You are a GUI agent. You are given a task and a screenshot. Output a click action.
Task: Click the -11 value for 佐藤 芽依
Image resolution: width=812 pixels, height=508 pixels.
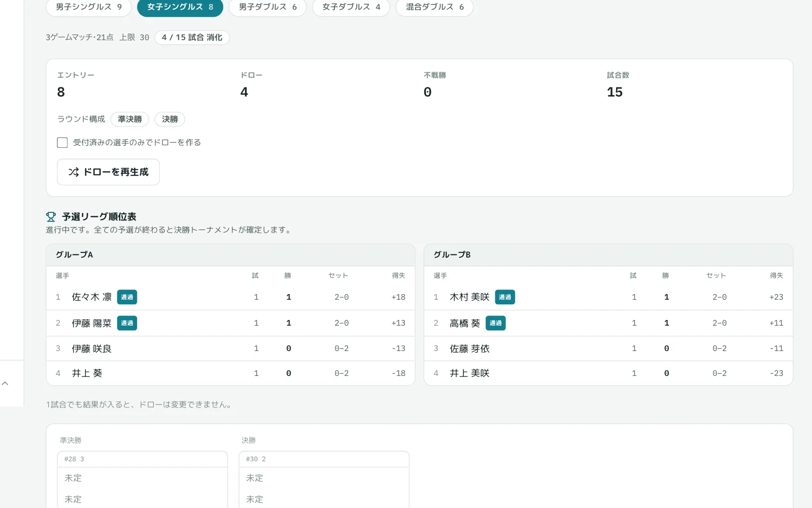click(776, 348)
